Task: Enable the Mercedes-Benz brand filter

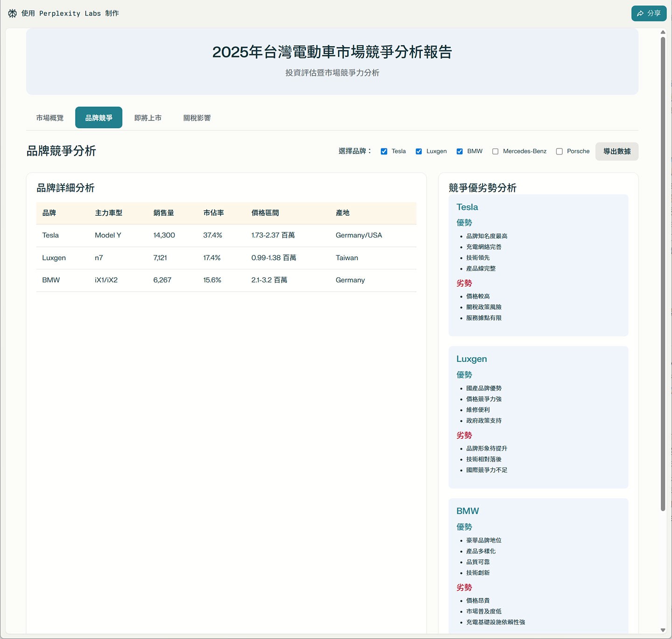Action: pyautogui.click(x=495, y=151)
